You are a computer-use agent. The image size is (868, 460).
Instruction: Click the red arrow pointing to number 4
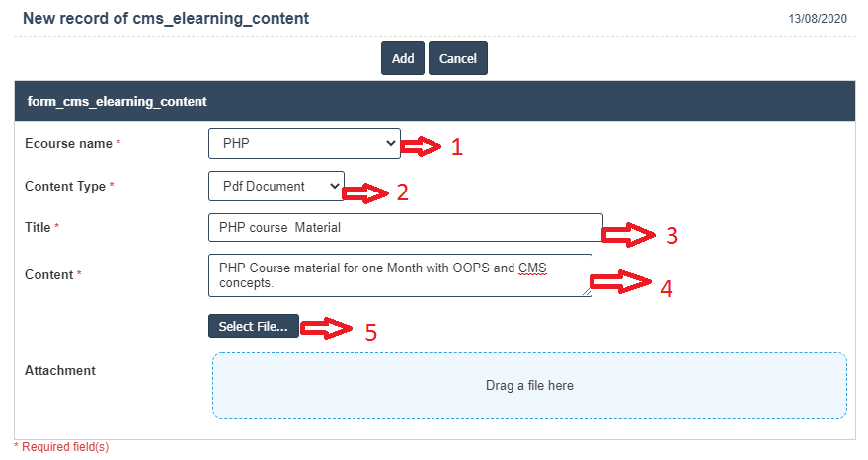[624, 282]
